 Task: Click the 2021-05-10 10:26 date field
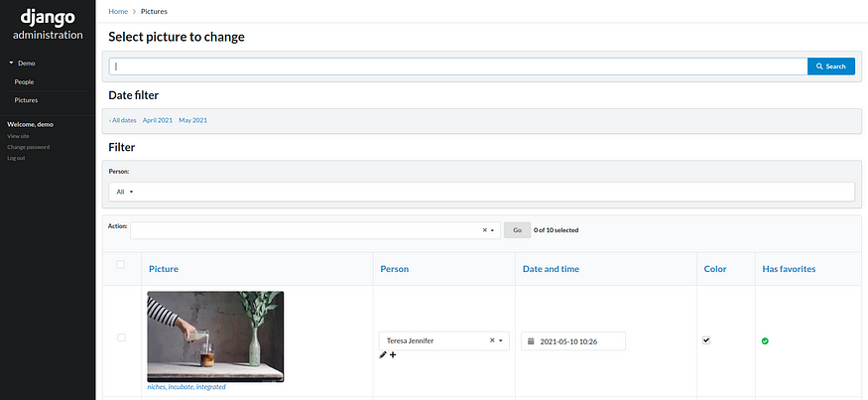tap(573, 341)
